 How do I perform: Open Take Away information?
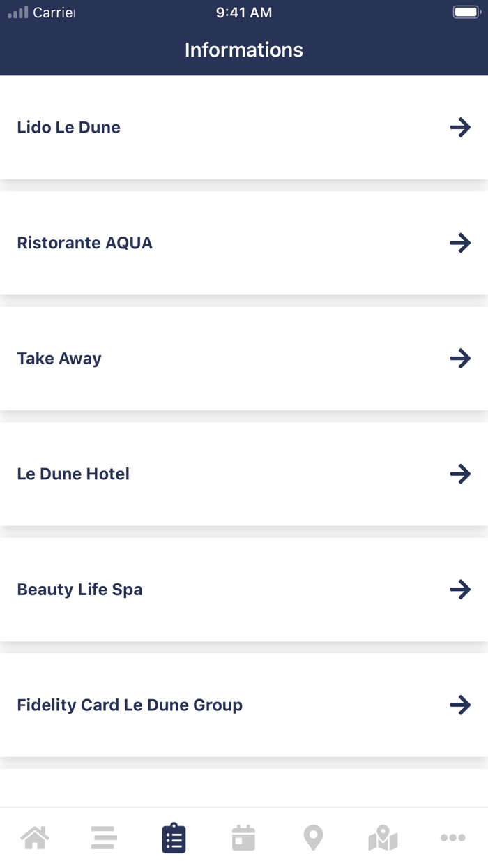coord(59,359)
